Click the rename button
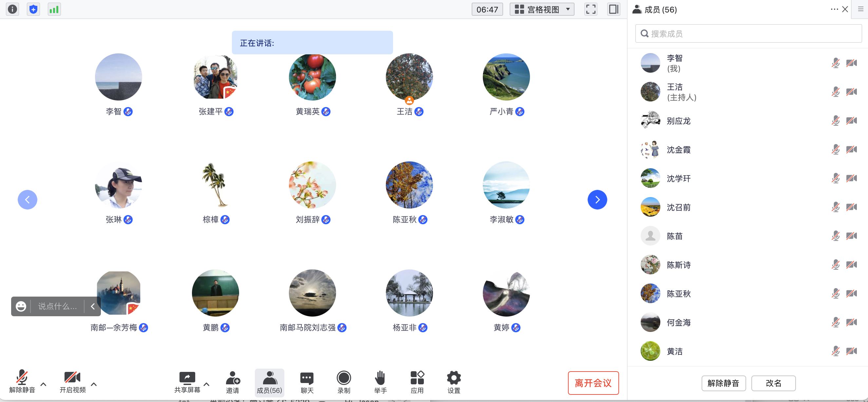This screenshot has height=402, width=868. [x=773, y=383]
